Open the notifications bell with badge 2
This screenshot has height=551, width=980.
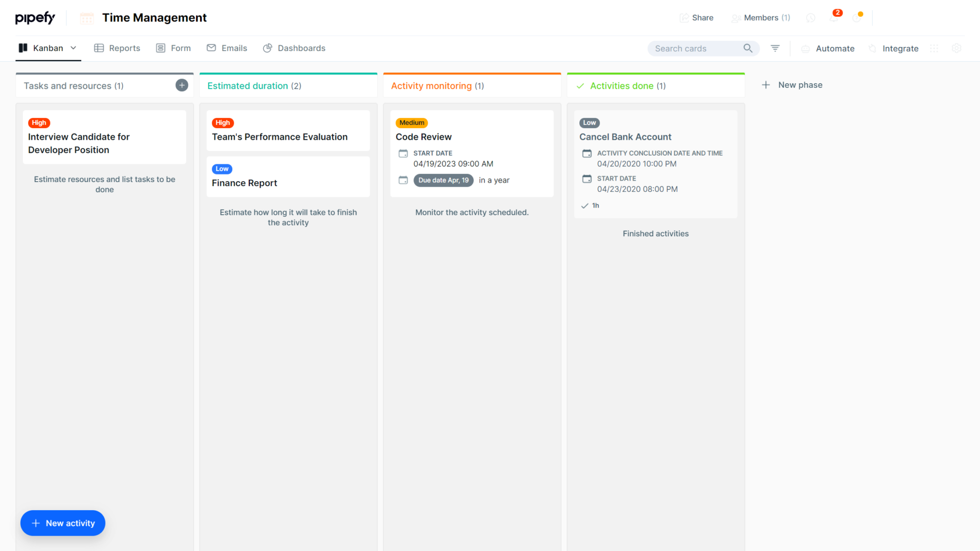[835, 17]
